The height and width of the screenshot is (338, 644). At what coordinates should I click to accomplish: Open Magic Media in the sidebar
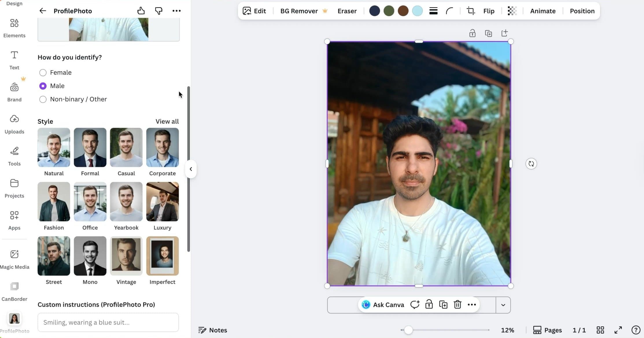14,259
